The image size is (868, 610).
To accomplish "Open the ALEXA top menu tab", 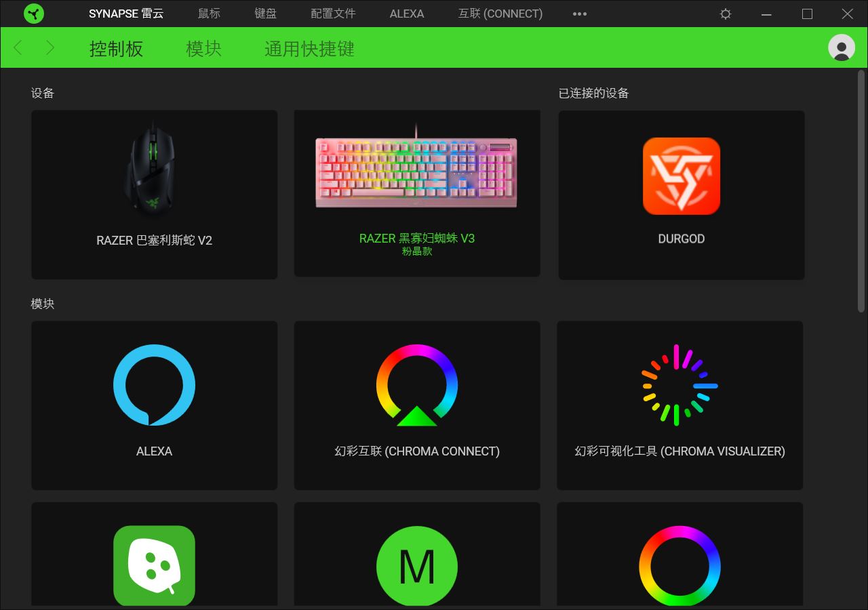I will click(x=407, y=14).
